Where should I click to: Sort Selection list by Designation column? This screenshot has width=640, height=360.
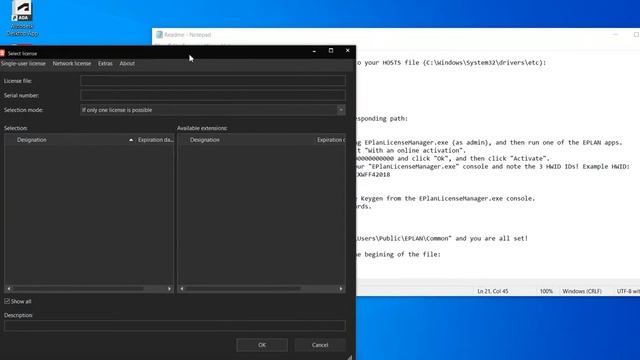pos(32,140)
